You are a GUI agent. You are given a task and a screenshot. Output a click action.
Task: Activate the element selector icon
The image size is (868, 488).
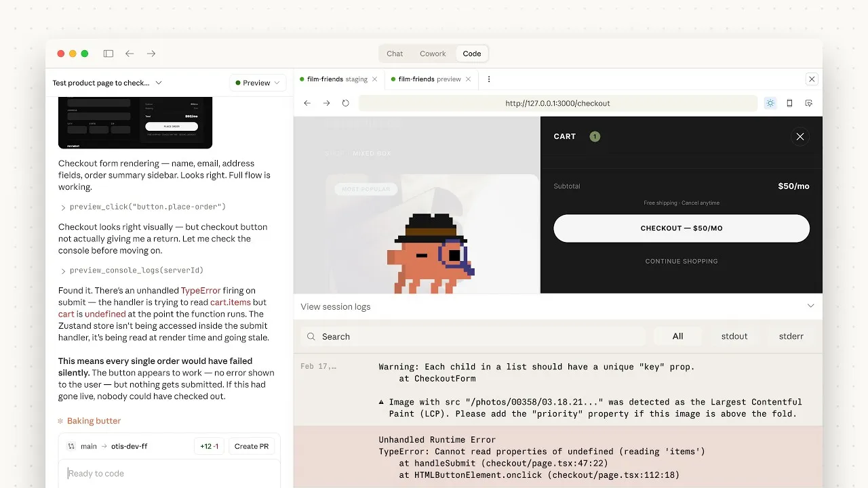(x=809, y=103)
